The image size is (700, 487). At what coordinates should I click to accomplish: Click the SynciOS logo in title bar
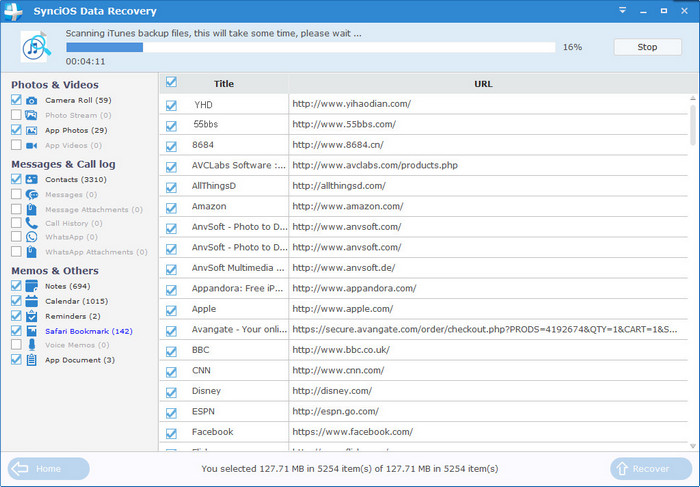tap(13, 11)
